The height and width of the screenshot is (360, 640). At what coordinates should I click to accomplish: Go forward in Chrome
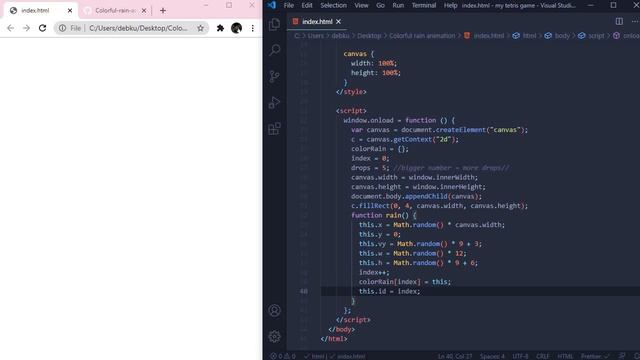point(26,28)
